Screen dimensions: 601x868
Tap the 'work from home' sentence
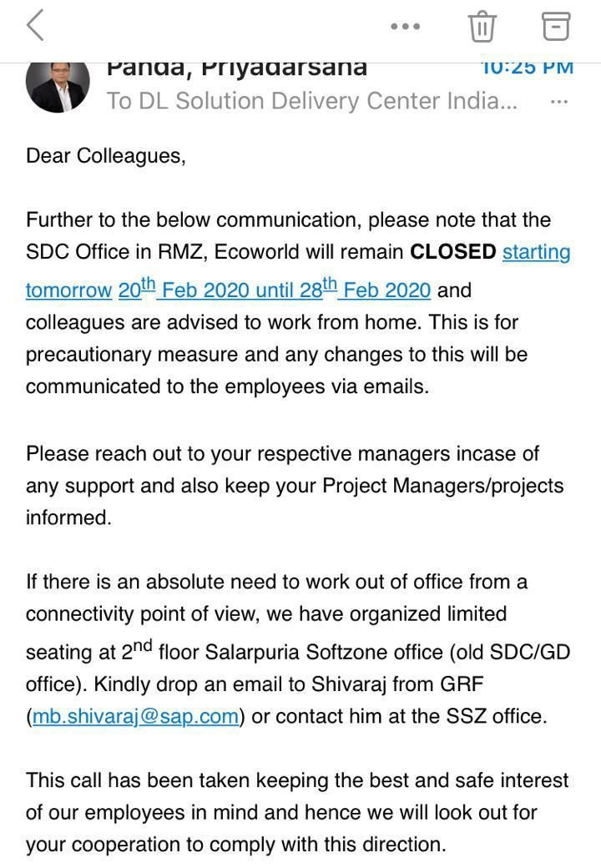coord(272,322)
